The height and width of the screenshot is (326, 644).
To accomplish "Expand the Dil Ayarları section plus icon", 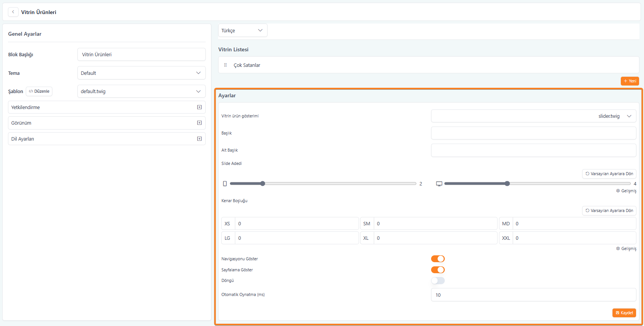I will pos(199,139).
